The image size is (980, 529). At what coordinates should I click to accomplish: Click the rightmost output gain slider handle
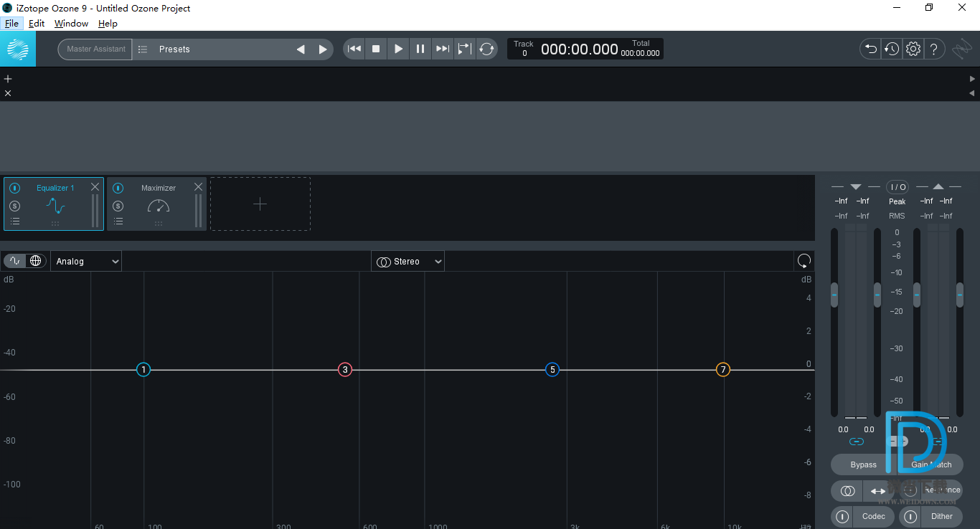click(x=960, y=295)
